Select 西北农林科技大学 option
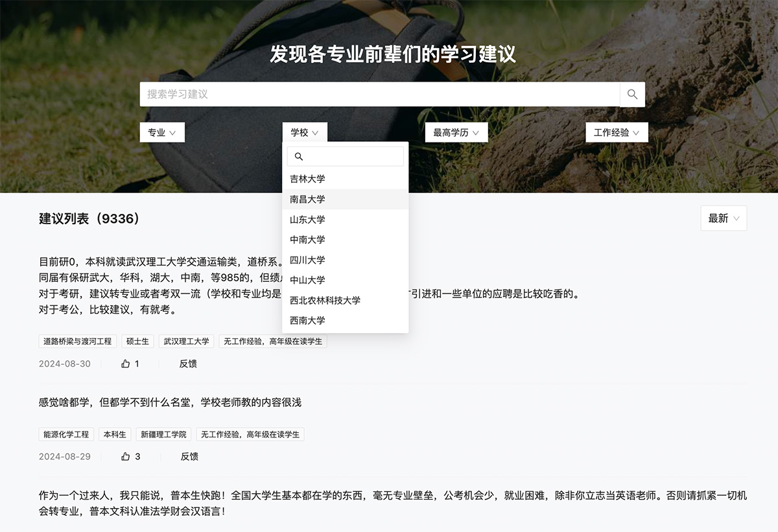 (325, 300)
